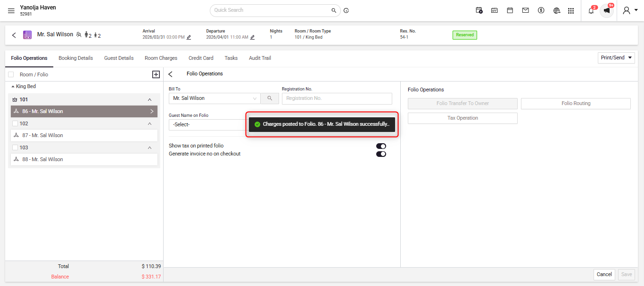Image resolution: width=644 pixels, height=286 pixels.
Task: Search Bill To with magnifier button
Action: [x=270, y=98]
